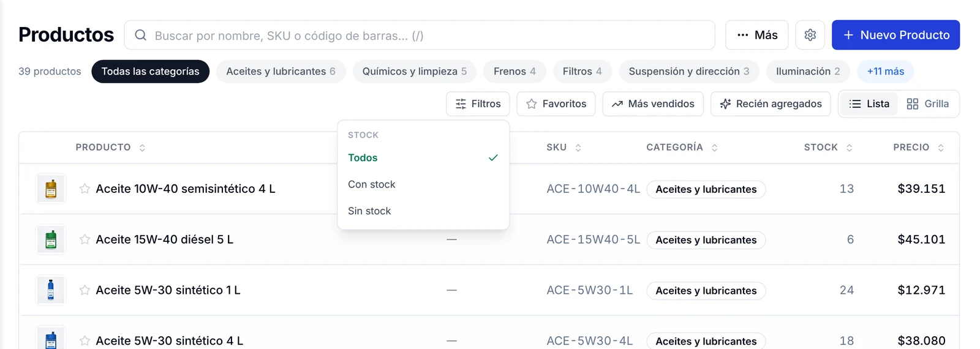
Task: Click SKU ACE-10W40-4L
Action: point(593,189)
